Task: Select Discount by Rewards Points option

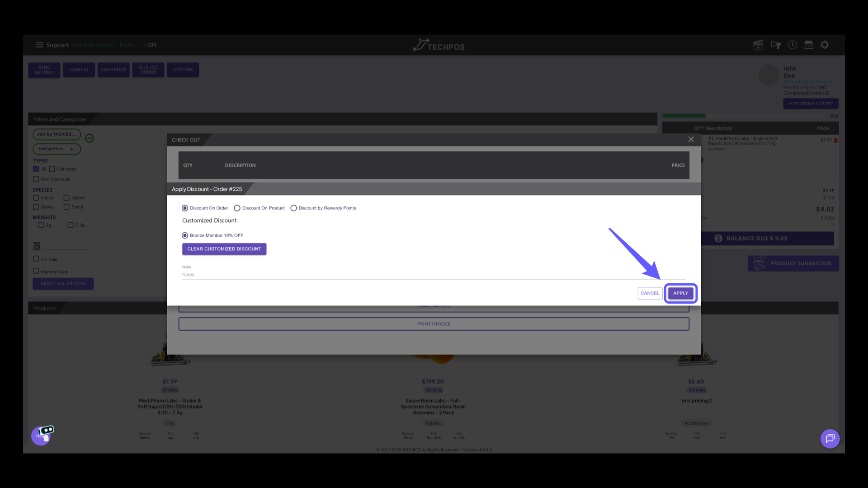Action: click(293, 208)
